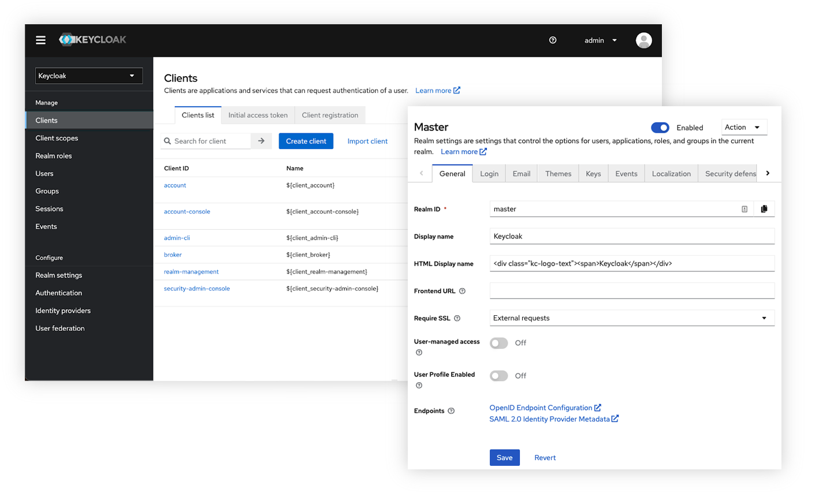Open the realm-management client
Screen dimensions: 819x504
(x=191, y=271)
